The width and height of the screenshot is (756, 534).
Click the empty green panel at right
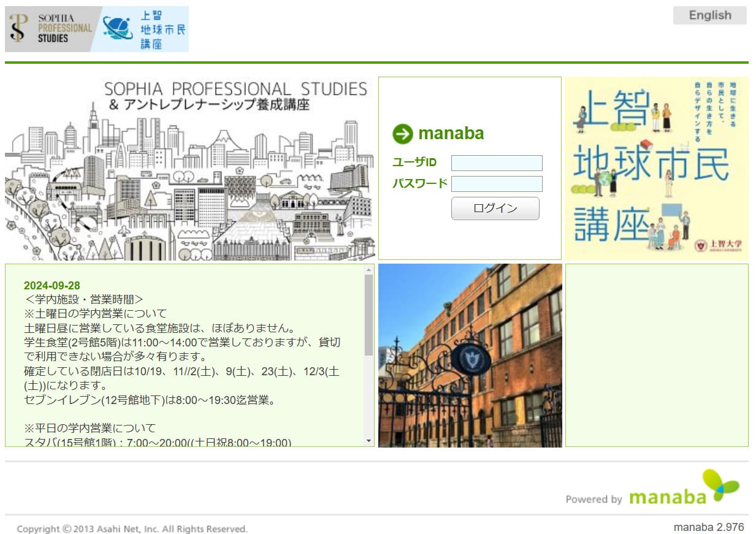(656, 356)
